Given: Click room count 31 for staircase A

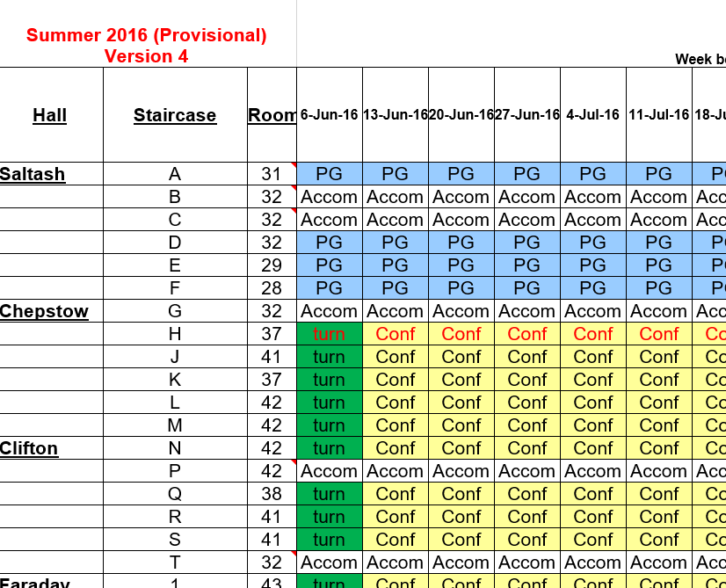Looking at the screenshot, I should [272, 174].
